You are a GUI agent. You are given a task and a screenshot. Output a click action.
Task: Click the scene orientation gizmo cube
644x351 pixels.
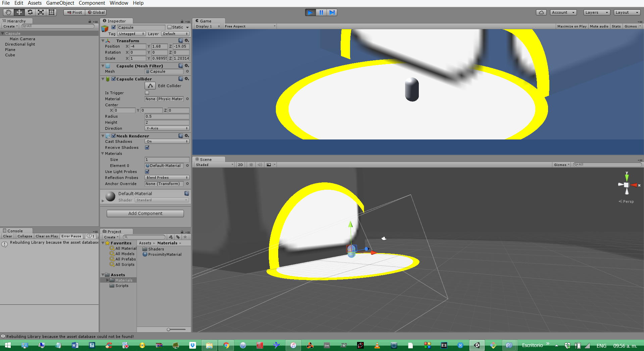(626, 185)
